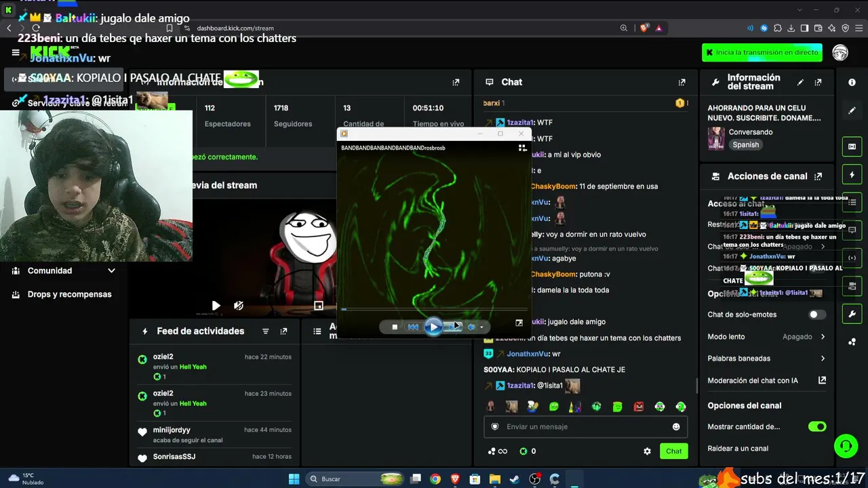Open chat settings gear icon
The width and height of the screenshot is (868, 488).
(647, 451)
